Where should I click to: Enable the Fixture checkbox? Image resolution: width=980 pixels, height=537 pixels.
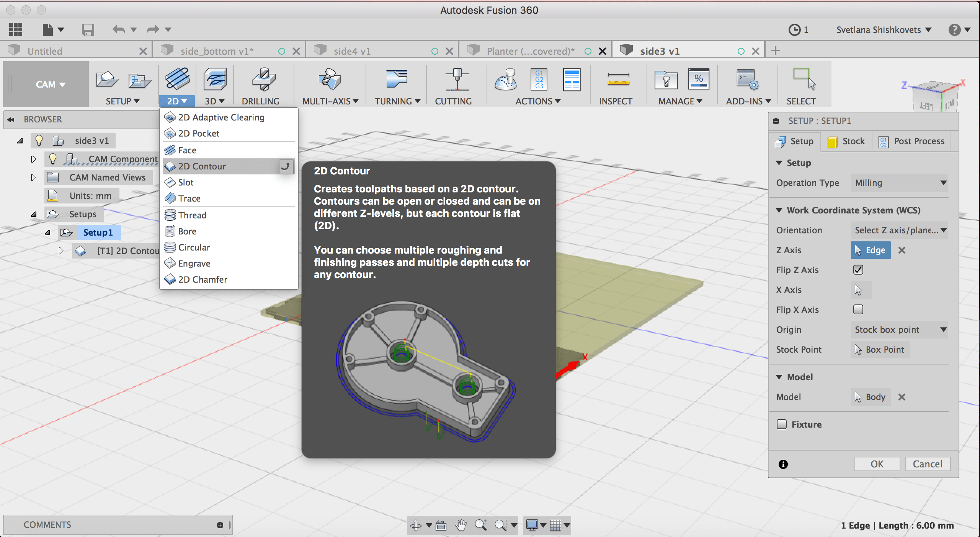[782, 424]
